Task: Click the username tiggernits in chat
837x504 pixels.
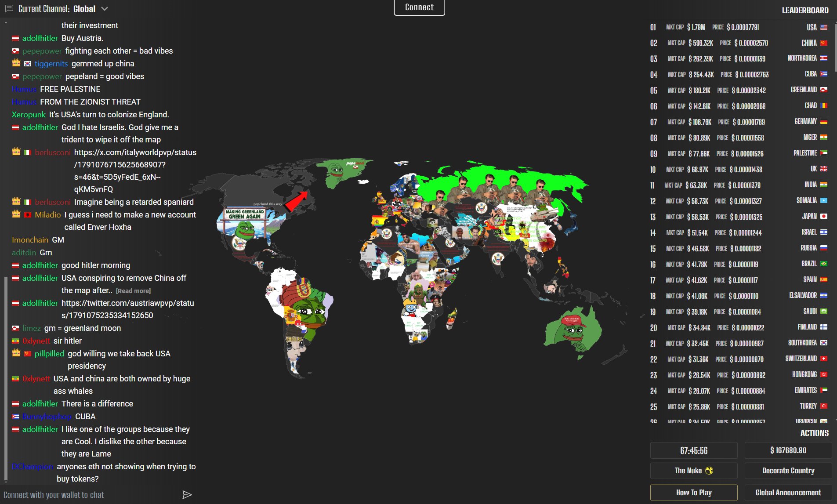Action: 51,64
